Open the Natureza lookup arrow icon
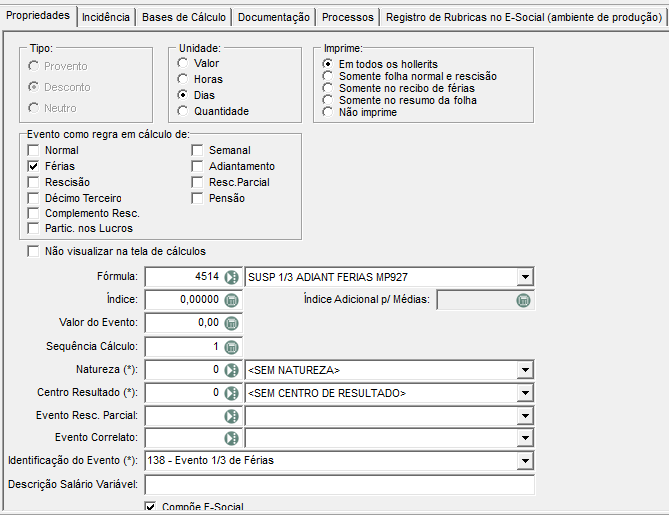Viewport: 669px width, 515px height. pos(231,370)
